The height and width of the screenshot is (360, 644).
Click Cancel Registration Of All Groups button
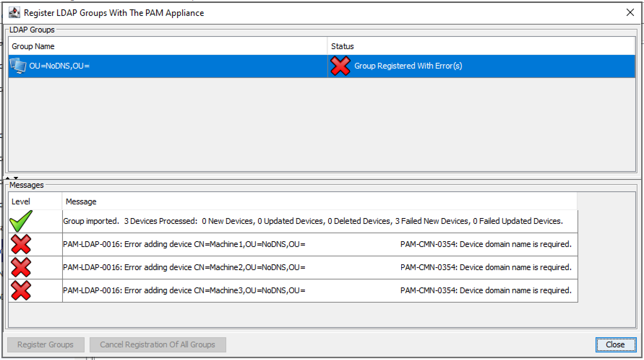pyautogui.click(x=158, y=344)
